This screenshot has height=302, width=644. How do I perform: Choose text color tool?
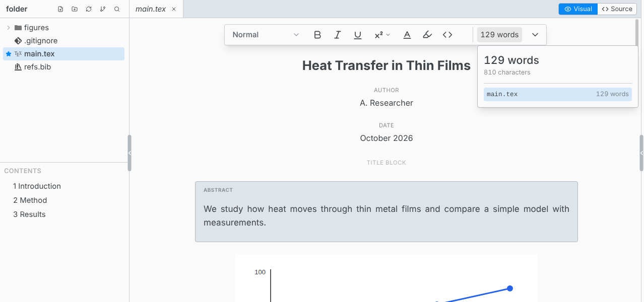[x=407, y=35]
